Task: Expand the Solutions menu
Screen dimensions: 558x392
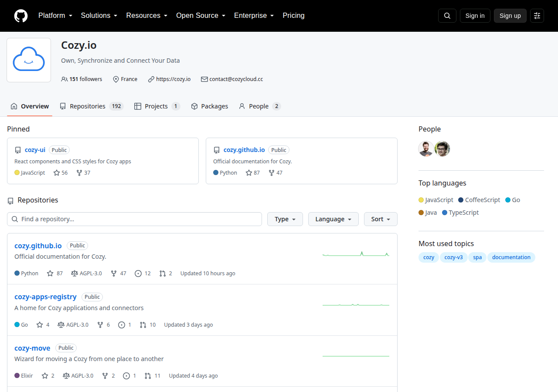Action: coord(99,16)
